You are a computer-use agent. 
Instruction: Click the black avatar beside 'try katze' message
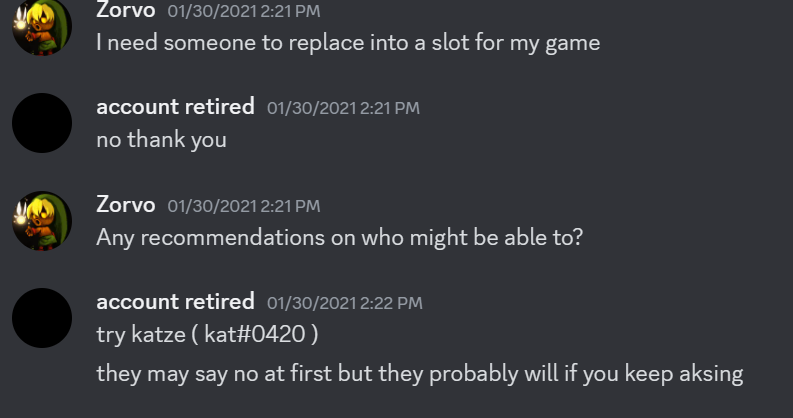[x=42, y=318]
